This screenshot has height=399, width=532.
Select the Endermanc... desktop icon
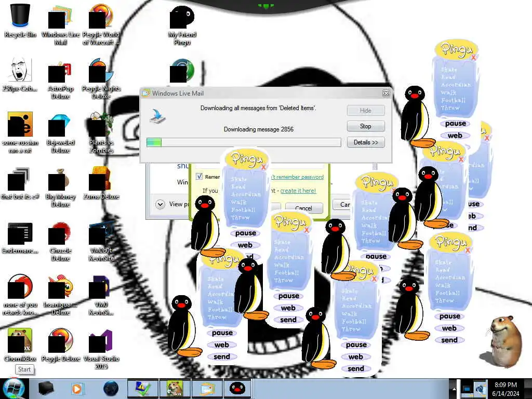(20, 237)
